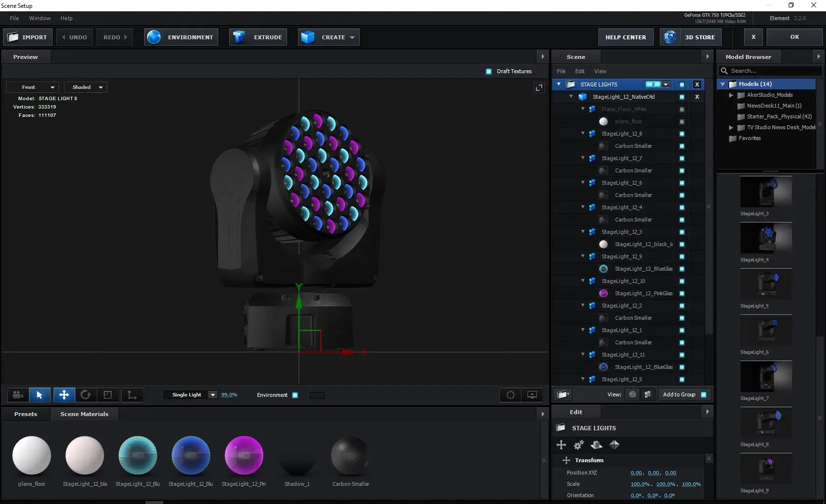Viewport: 826px width, 504px height.
Task: Delete the STAGE LIGHTS group with X
Action: (697, 84)
